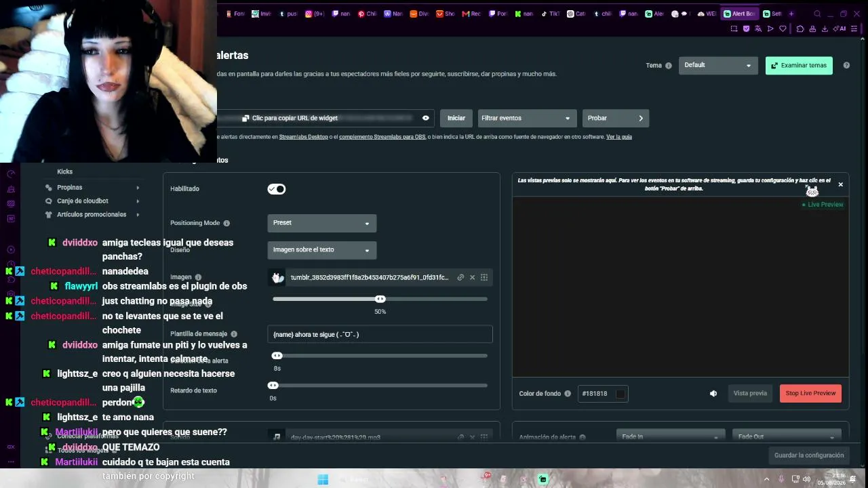Screen dimensions: 868x488
Task: Click Stop Live Preview button
Action: click(810, 393)
